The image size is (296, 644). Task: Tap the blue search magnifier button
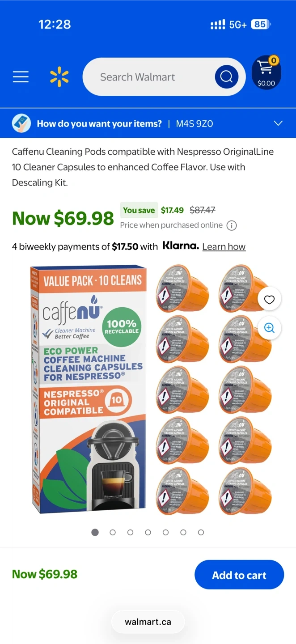tap(226, 77)
